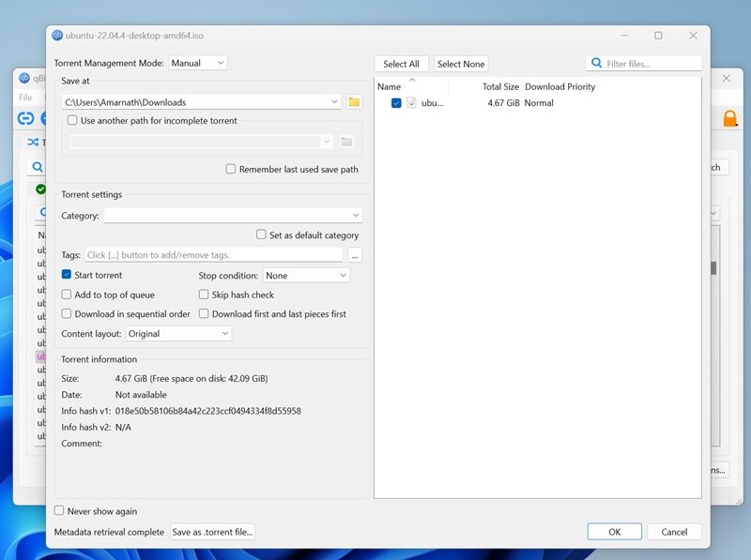Click the ubuntu file icon in the file list
The height and width of the screenshot is (560, 751).
pyautogui.click(x=411, y=102)
